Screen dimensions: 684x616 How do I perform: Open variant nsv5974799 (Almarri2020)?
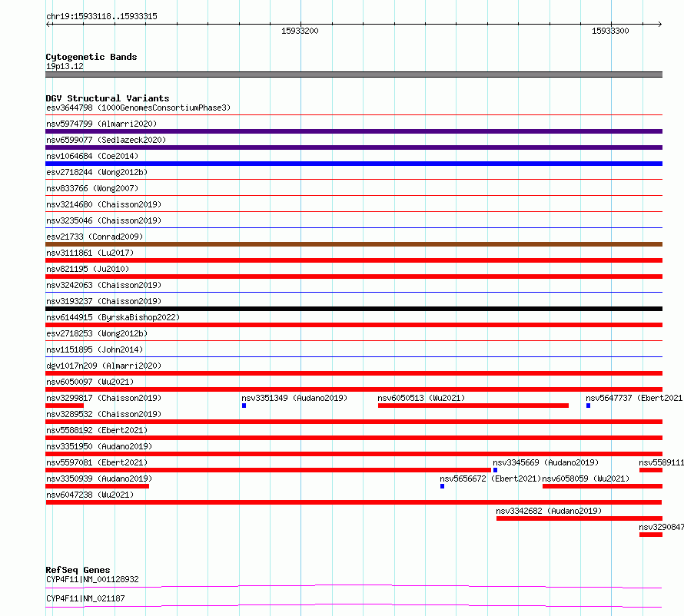[101, 124]
